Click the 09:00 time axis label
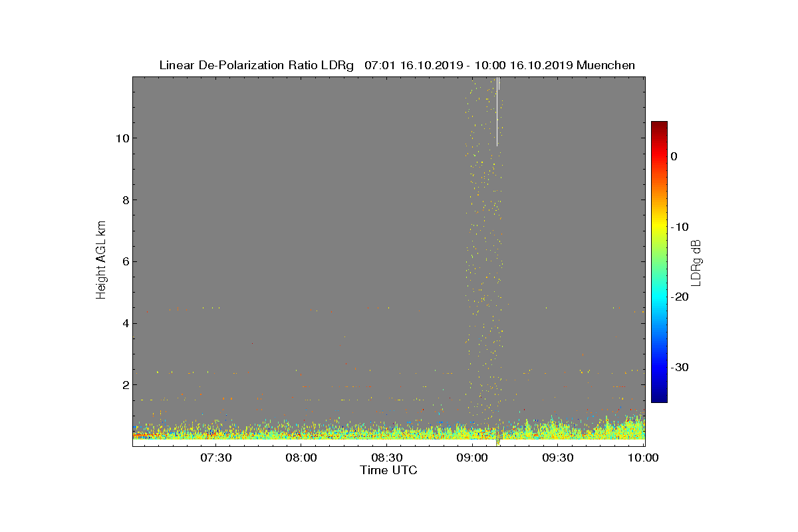The height and width of the screenshot is (532, 798). pos(473,458)
